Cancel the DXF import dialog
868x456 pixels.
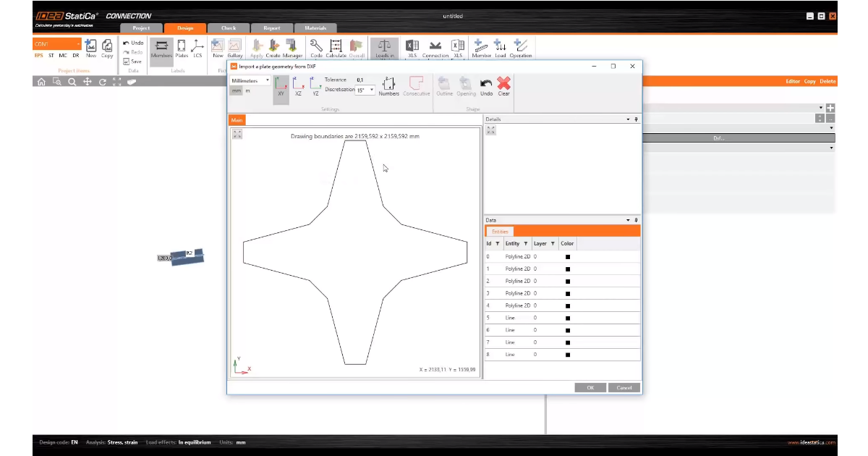(x=624, y=387)
